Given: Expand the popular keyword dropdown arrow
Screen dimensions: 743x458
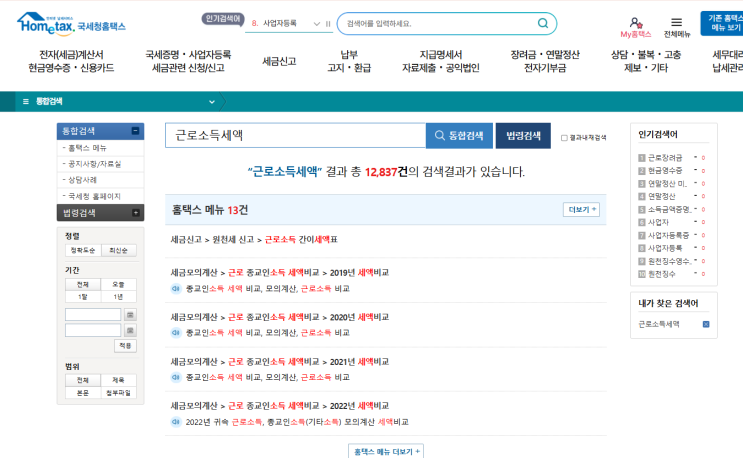Looking at the screenshot, I should tap(317, 24).
